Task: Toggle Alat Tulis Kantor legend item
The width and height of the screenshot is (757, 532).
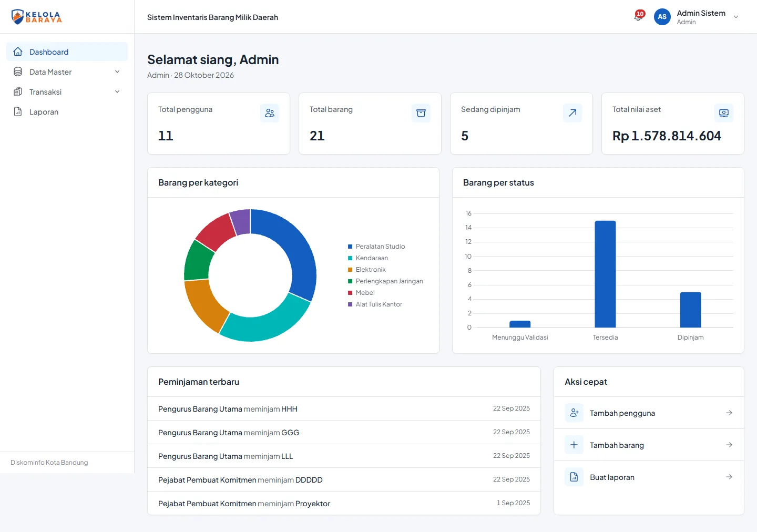Action: coord(375,304)
